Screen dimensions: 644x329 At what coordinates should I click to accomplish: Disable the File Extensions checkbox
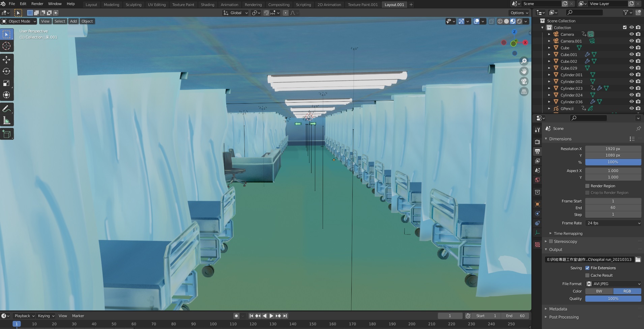tap(587, 268)
